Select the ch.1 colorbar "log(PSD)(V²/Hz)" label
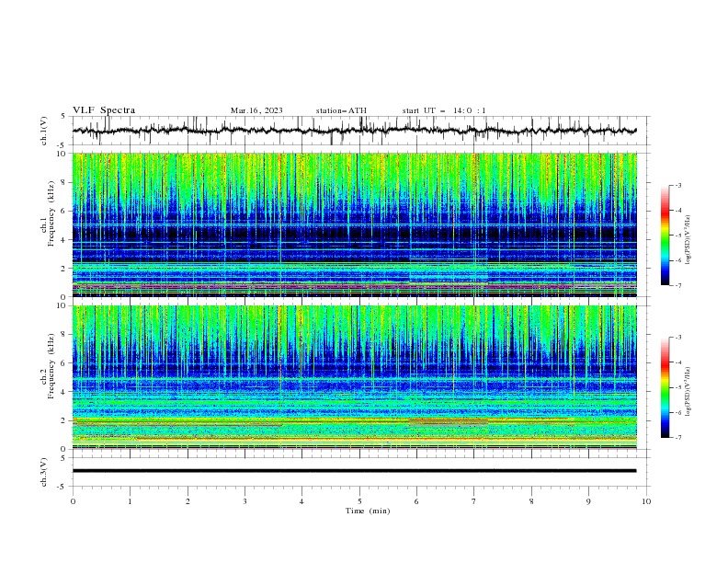 pos(688,240)
